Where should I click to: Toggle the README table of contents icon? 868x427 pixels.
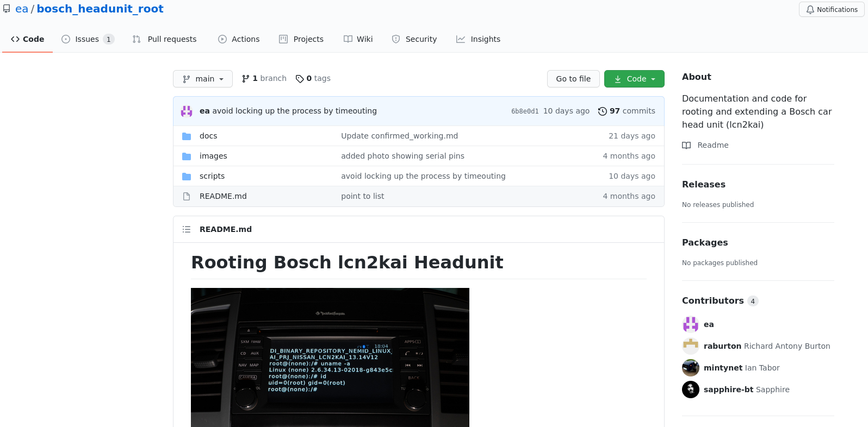tap(187, 229)
